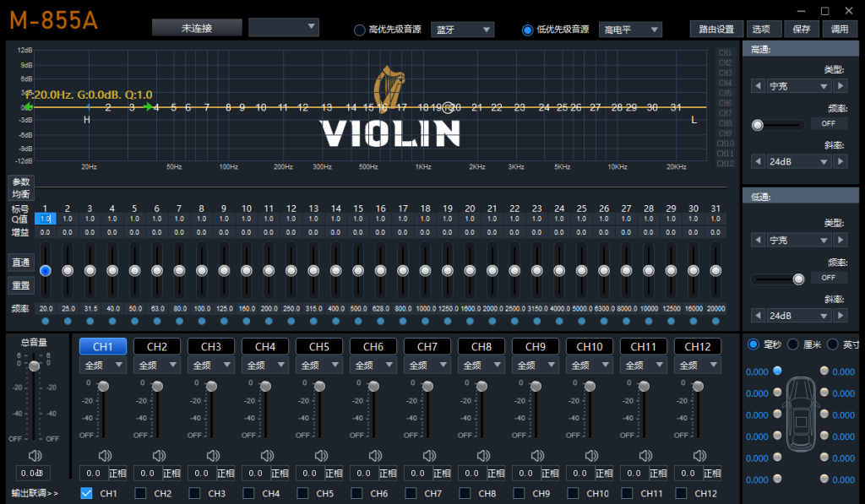865x504 pixels.
Task: Click low-pass slope previous arrow
Action: pyautogui.click(x=758, y=316)
